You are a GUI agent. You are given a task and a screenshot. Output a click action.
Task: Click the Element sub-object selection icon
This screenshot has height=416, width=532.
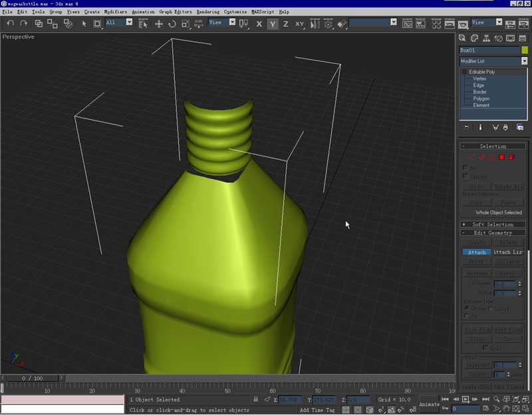(512, 158)
